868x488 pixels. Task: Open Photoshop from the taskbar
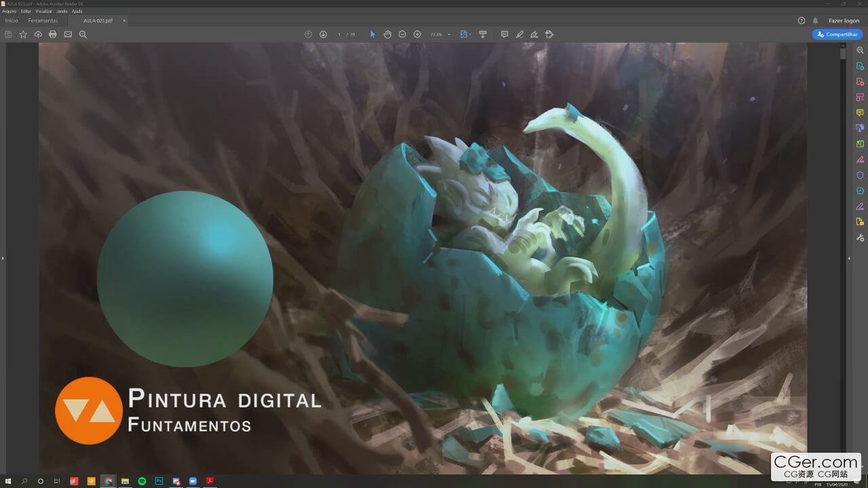(x=159, y=481)
